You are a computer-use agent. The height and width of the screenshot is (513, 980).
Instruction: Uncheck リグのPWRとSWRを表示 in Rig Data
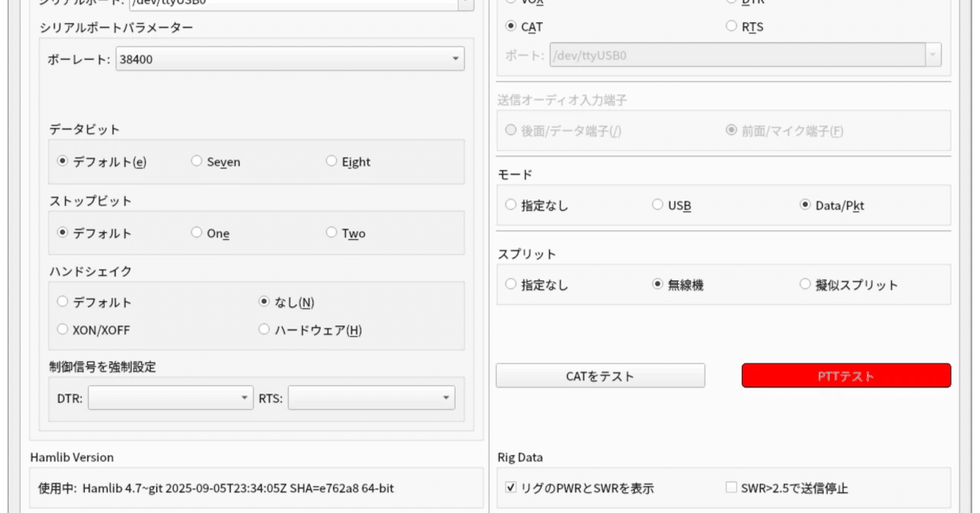510,488
